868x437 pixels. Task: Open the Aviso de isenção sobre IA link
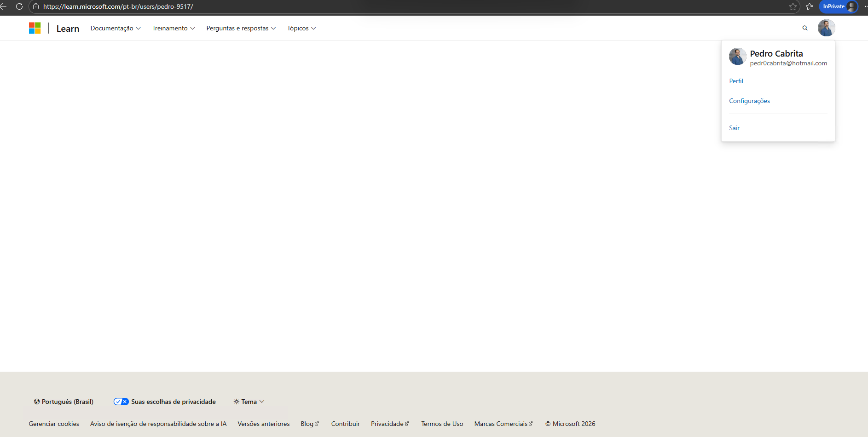pos(158,424)
